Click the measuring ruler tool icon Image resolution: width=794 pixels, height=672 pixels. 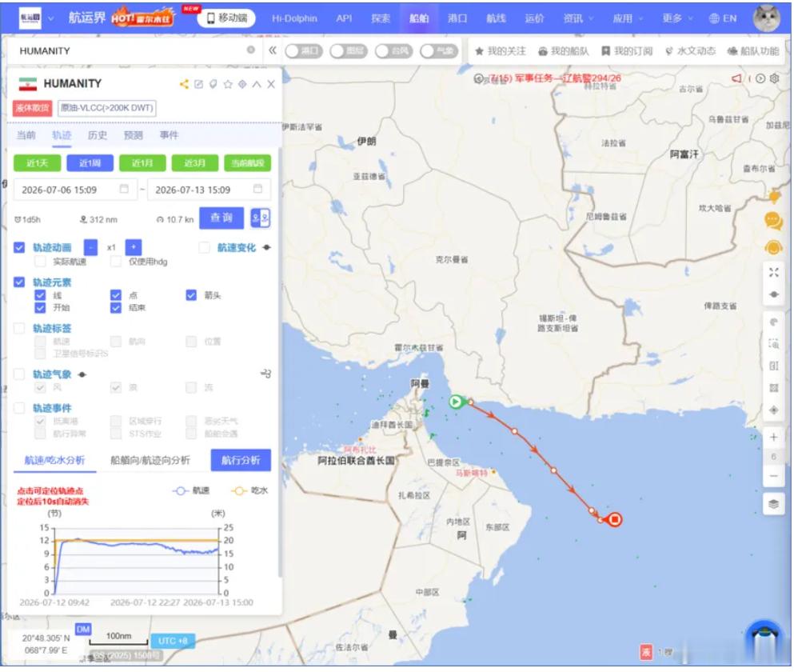point(774,366)
